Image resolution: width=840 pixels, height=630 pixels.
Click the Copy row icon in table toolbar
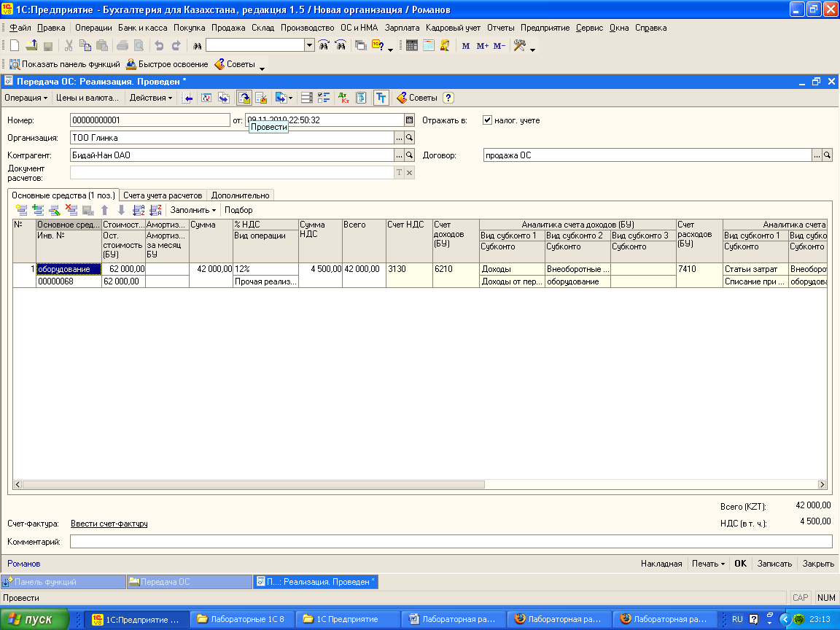[x=38, y=210]
